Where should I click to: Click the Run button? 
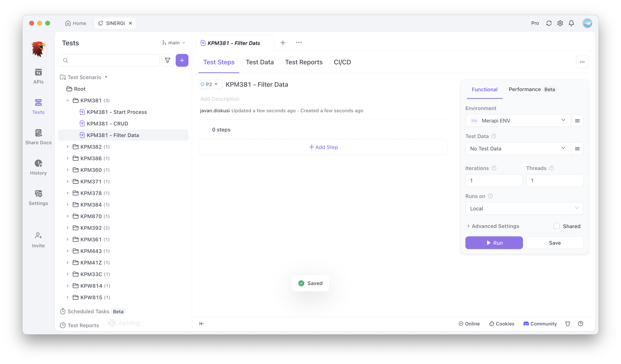point(494,243)
